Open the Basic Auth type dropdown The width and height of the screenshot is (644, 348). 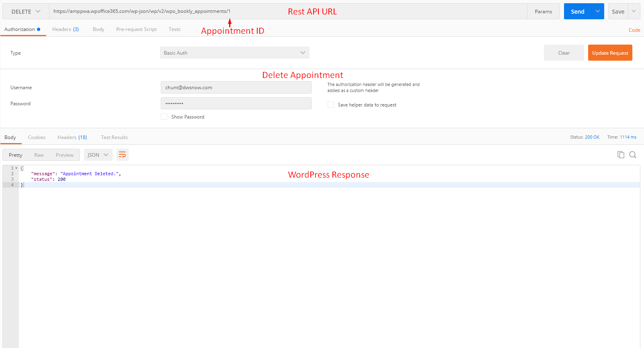click(235, 53)
